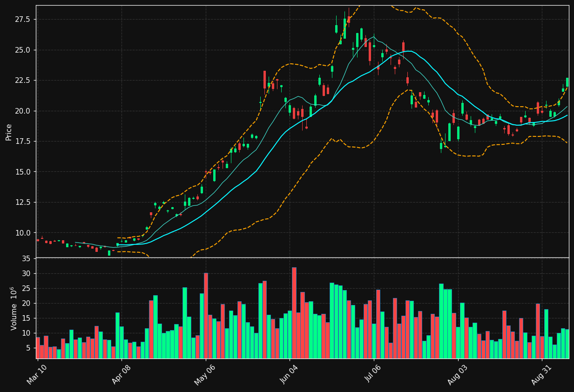
Task: Click the 20 volume axis label
Action: click(27, 303)
